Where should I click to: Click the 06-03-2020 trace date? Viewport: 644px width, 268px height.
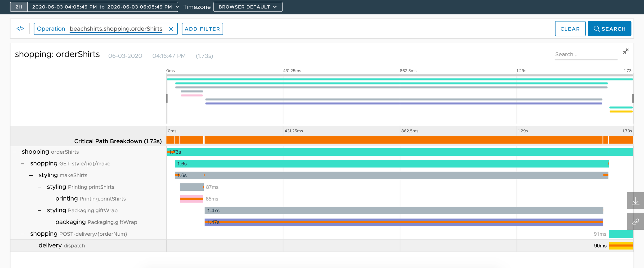[125, 56]
